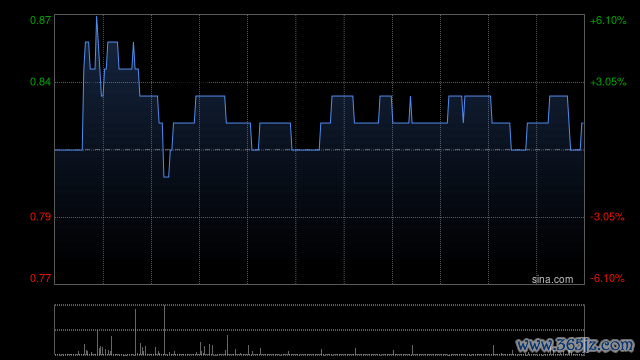Click the tallest volume bar
Viewport: 640px width, 360px height.
pyautogui.click(x=164, y=329)
